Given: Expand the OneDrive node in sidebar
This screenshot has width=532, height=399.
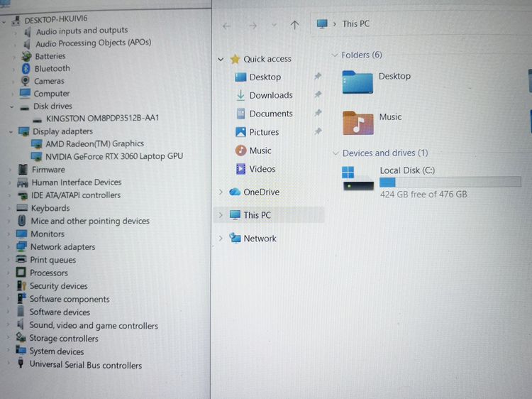Looking at the screenshot, I should pos(221,192).
